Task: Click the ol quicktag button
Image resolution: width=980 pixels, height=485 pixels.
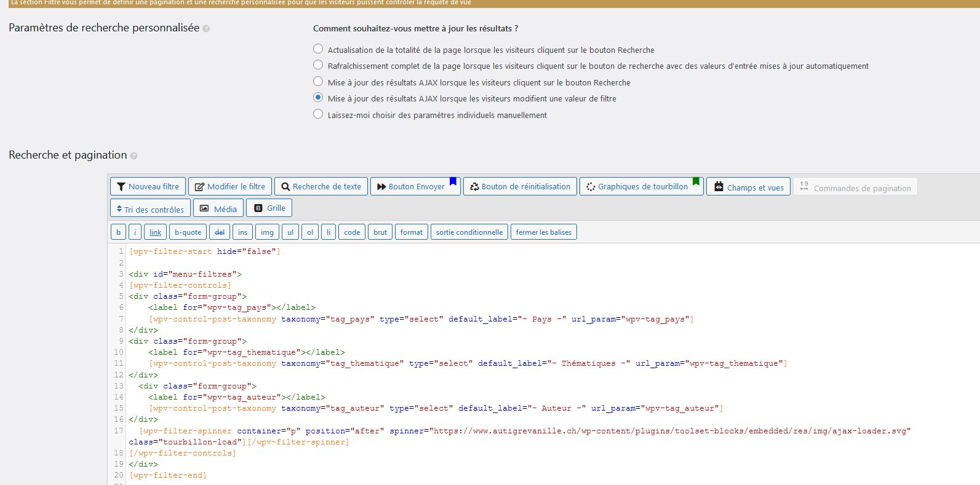Action: tap(310, 232)
